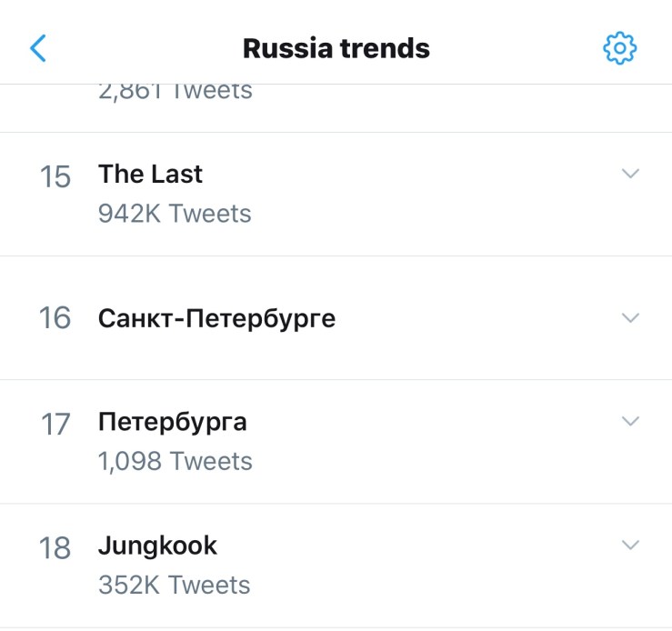The image size is (672, 631).
Task: Click rank number 15
Action: (x=55, y=177)
